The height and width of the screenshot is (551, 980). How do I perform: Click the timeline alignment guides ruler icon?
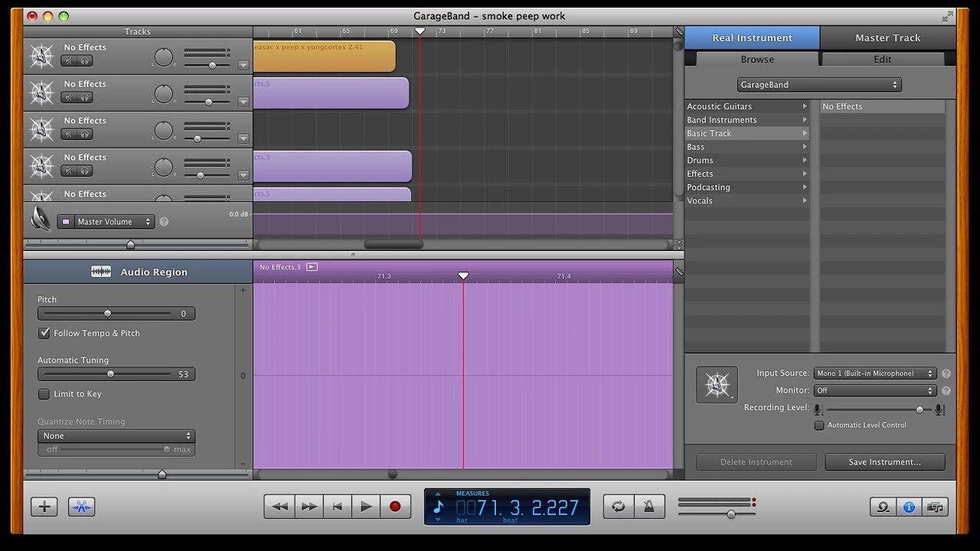pos(678,31)
